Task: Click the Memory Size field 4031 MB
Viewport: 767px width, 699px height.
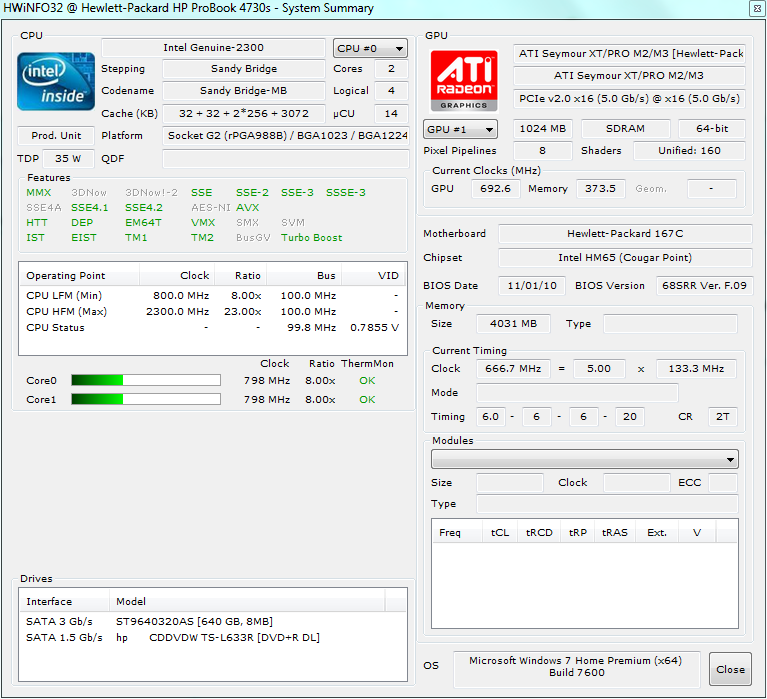Action: tap(513, 324)
